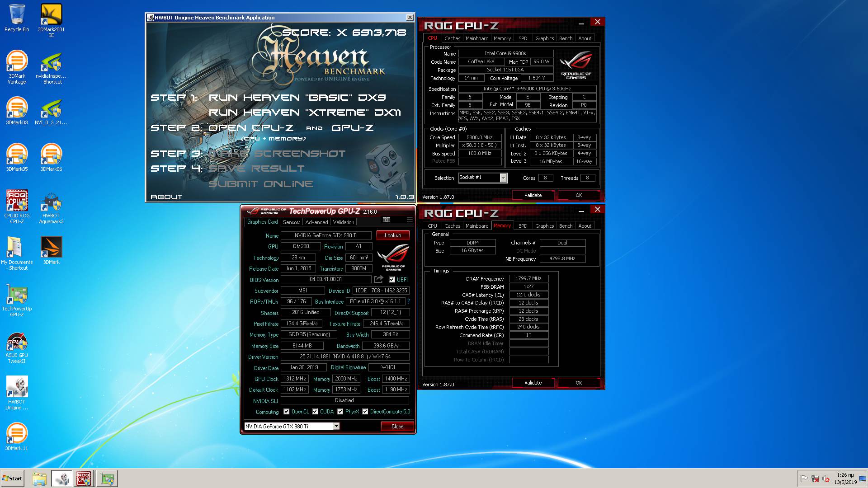
Task: Open Windows Explorer from the taskbar
Action: pos(39,479)
